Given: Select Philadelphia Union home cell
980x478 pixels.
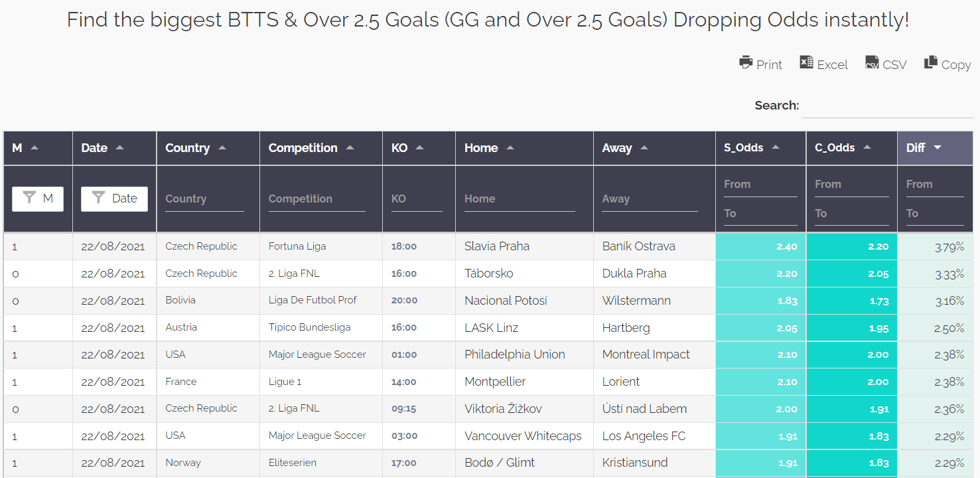Looking at the screenshot, I should pyautogui.click(x=525, y=355).
